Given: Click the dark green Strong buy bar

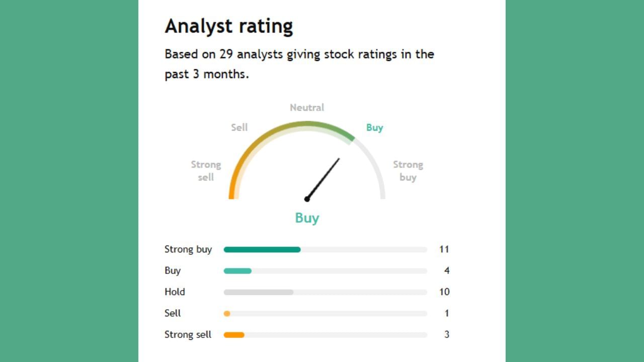Looking at the screenshot, I should click(262, 249).
